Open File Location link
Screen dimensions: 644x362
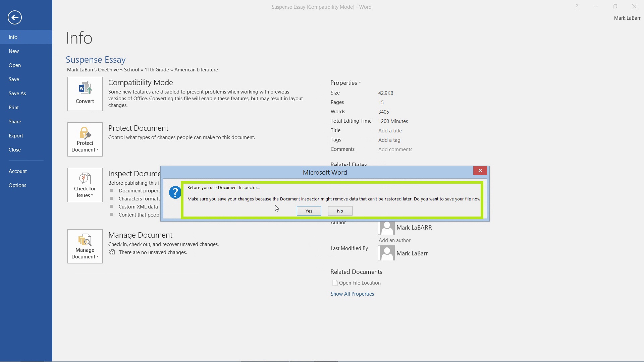point(360,283)
